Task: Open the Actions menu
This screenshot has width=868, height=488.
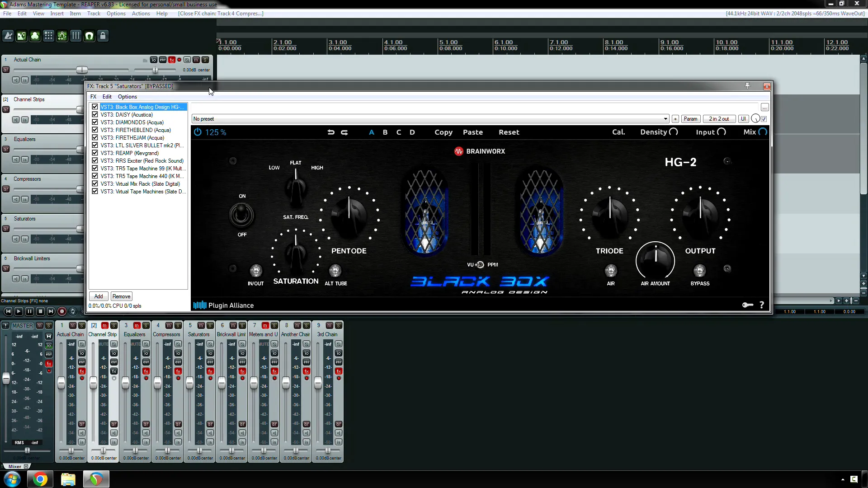Action: (x=141, y=14)
